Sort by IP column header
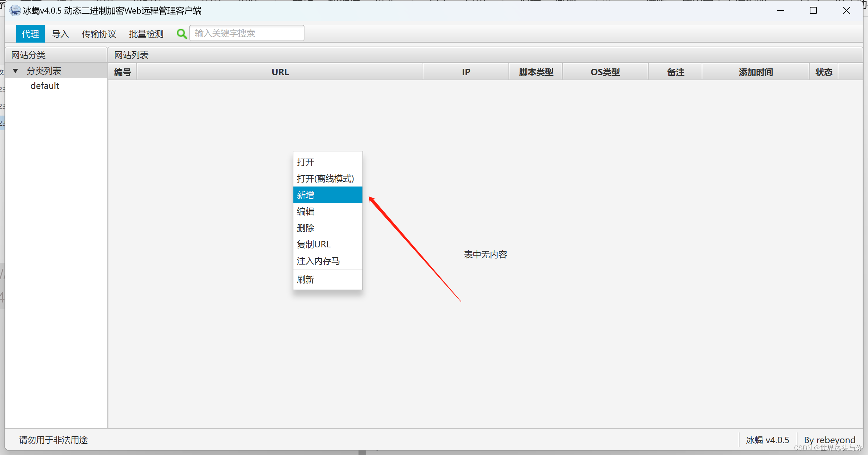Screen dimensions: 868x455 (466, 72)
